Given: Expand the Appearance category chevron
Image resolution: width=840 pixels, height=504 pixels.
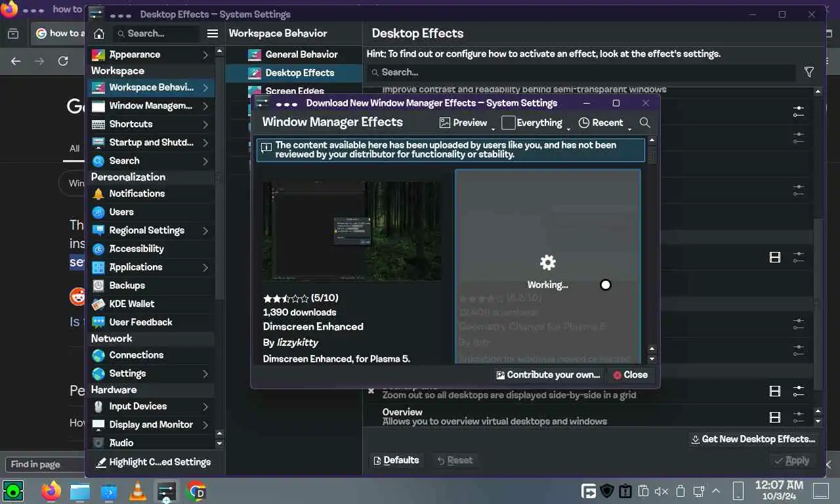Looking at the screenshot, I should point(205,54).
